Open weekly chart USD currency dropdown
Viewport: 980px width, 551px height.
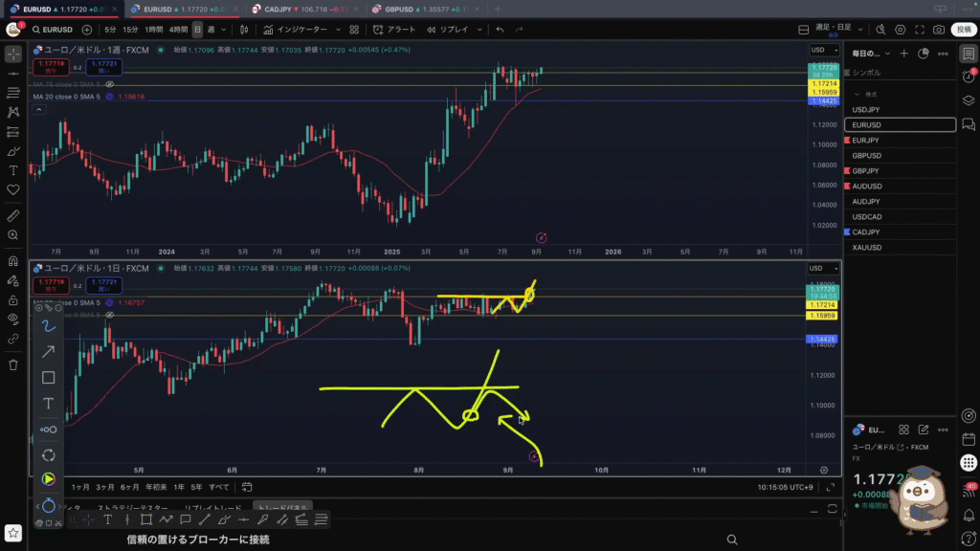[824, 50]
